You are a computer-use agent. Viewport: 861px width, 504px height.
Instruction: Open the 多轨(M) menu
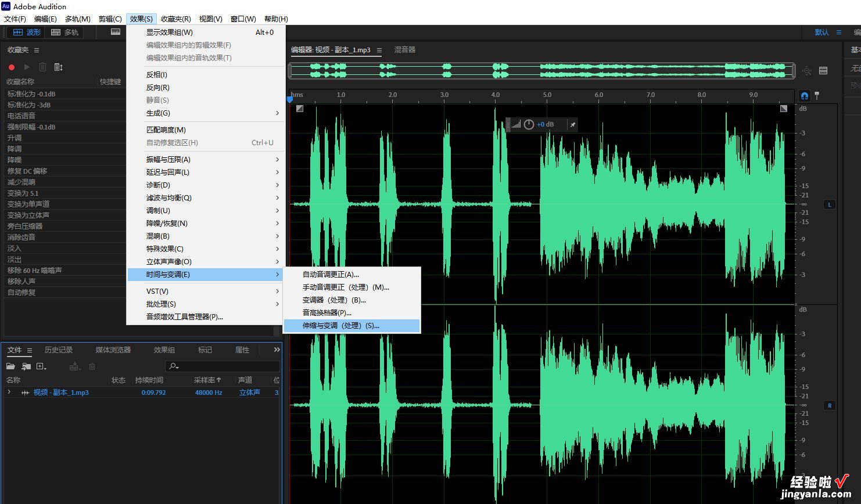(77, 19)
